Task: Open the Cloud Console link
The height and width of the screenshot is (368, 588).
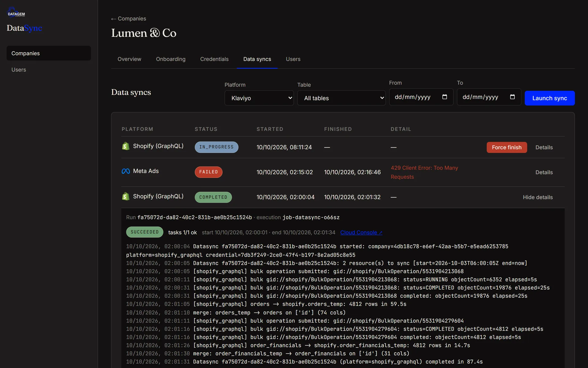Action: (x=361, y=232)
